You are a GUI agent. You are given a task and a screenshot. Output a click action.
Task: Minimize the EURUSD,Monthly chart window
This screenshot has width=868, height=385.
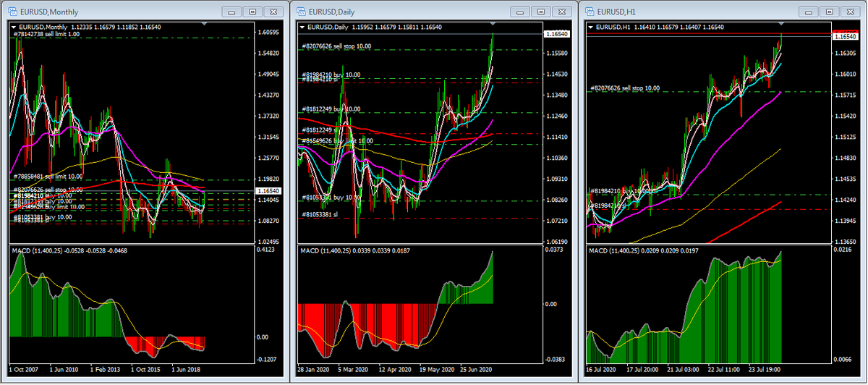pyautogui.click(x=231, y=12)
